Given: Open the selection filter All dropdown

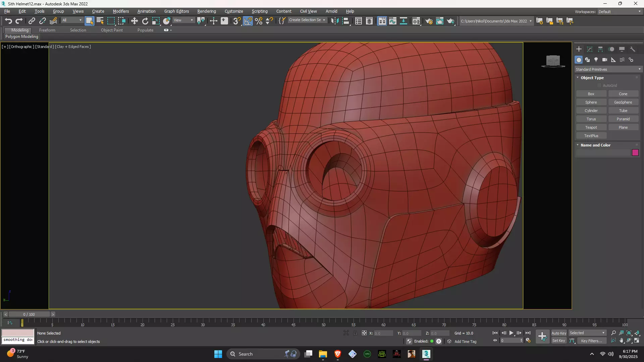Looking at the screenshot, I should pyautogui.click(x=72, y=20).
